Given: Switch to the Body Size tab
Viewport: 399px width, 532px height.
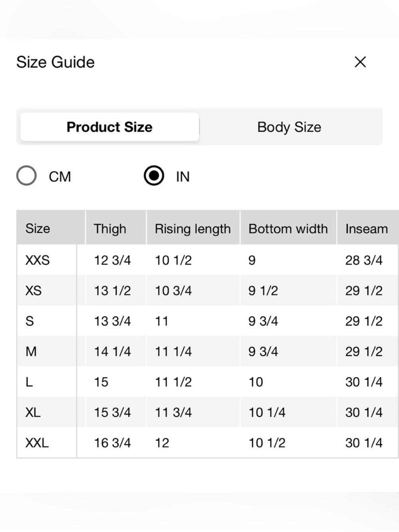Looking at the screenshot, I should [289, 127].
